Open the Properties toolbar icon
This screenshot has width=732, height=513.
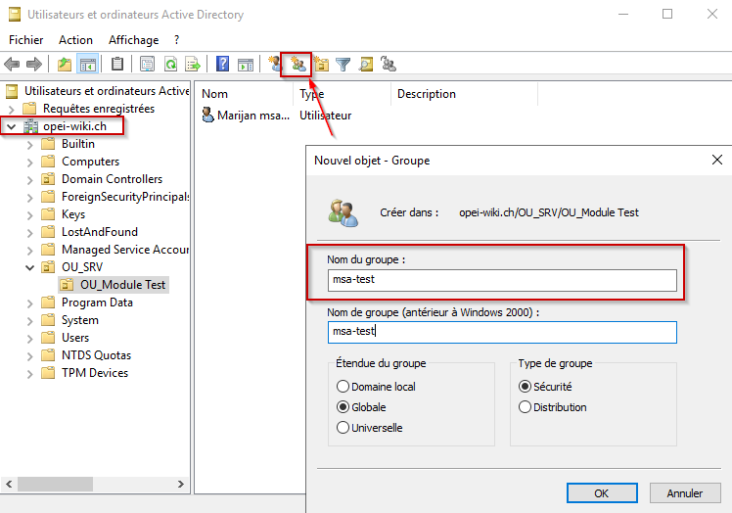(148, 64)
